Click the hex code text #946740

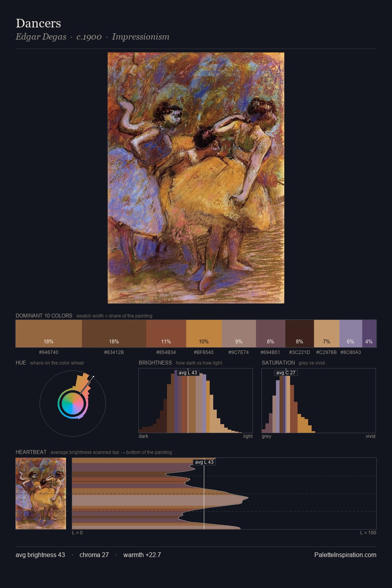(x=49, y=352)
